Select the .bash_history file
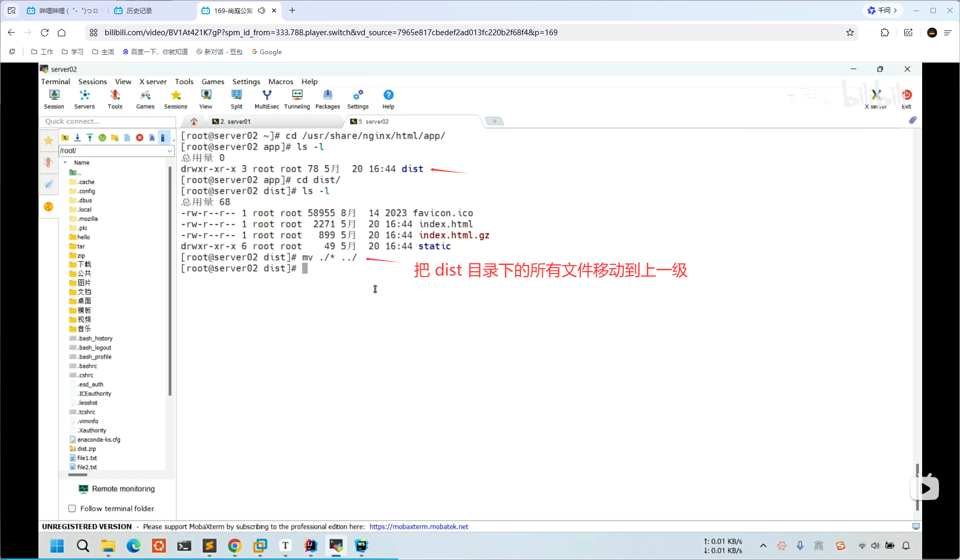This screenshot has width=960, height=560. pos(90,339)
